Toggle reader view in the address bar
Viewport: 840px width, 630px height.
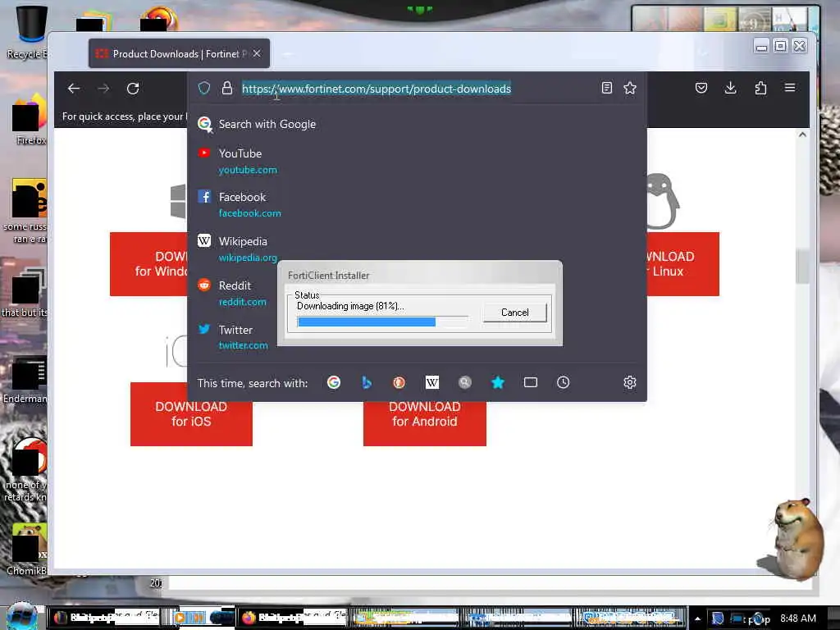click(606, 88)
